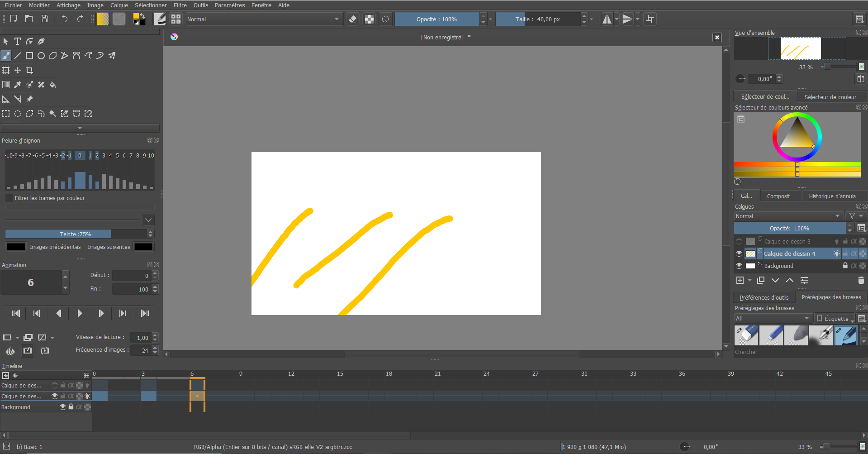Click the horizontal mirror tool icon
868x454 pixels.
607,19
